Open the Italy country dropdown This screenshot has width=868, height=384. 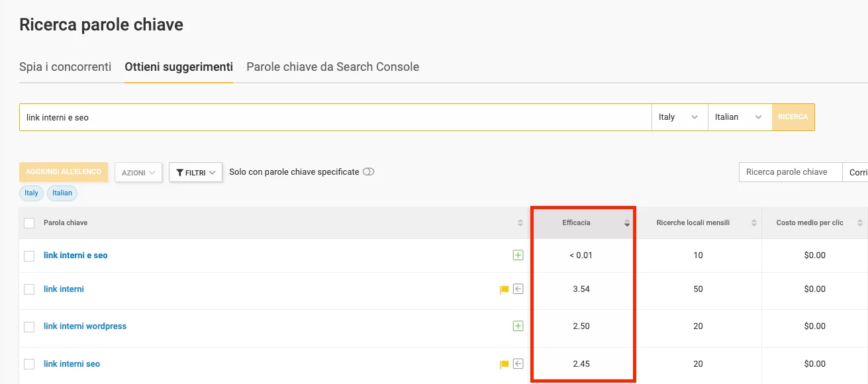(679, 117)
